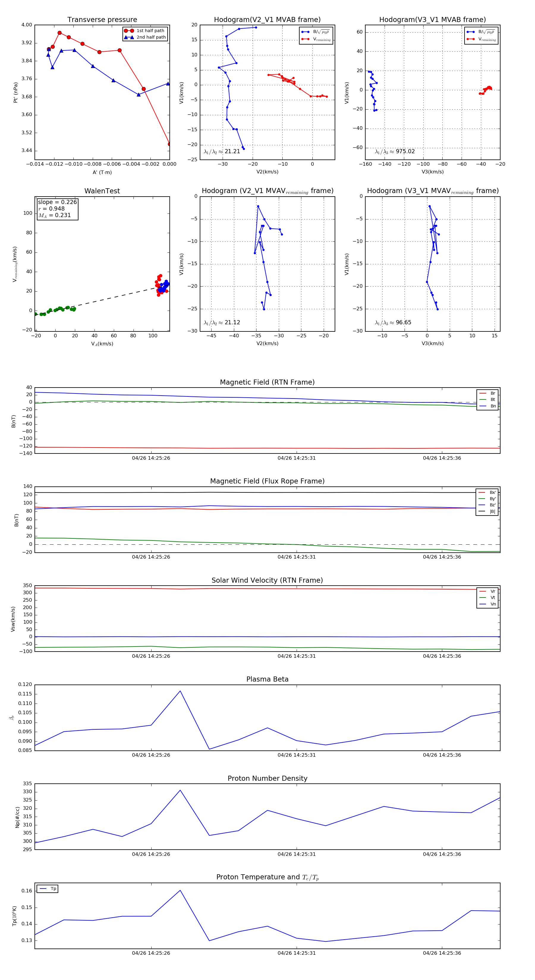Select the "Tp" legend entry
This screenshot has width=535, height=980.
pos(48,889)
